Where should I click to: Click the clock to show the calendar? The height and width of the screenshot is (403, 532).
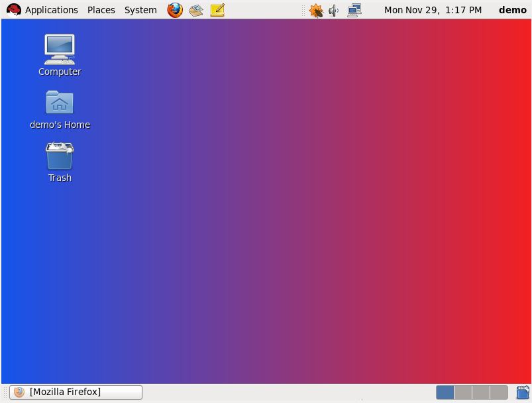[433, 10]
